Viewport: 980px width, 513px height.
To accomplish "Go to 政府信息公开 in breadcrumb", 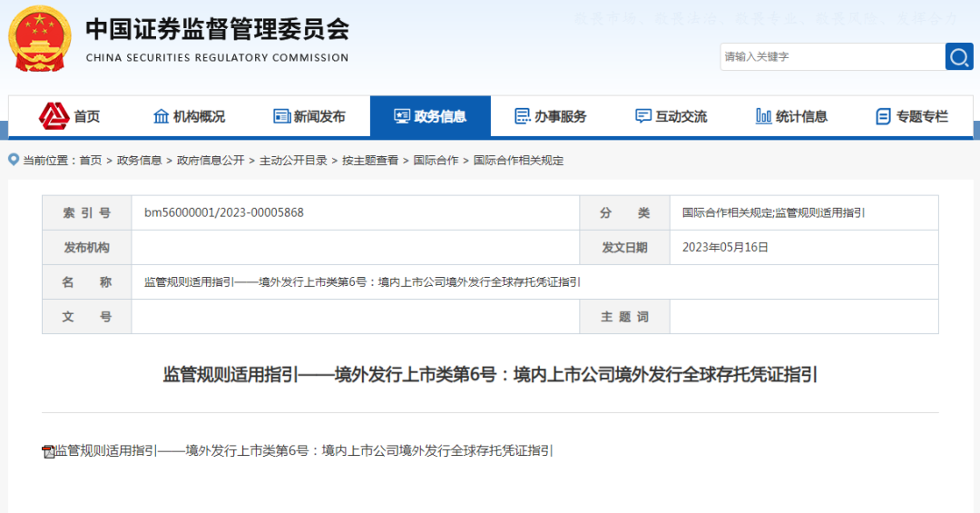I will 211,161.
